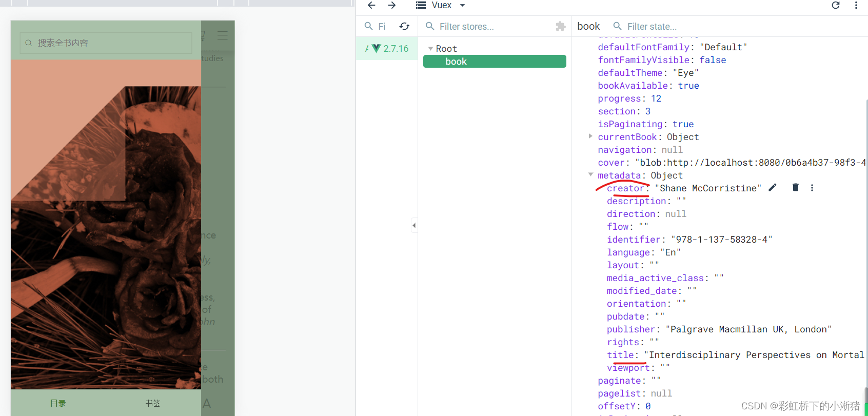Click the identifier "978-1-137-58328-4" value
This screenshot has height=416, width=868.
pyautogui.click(x=721, y=240)
